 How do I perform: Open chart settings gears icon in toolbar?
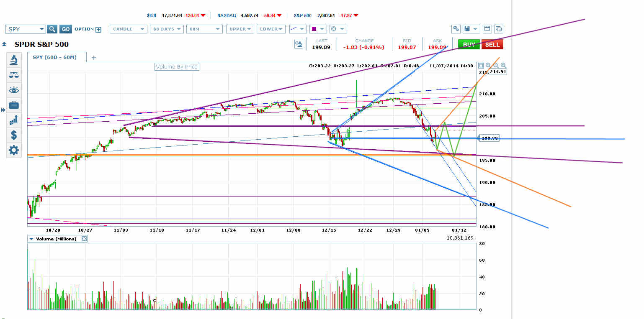[x=456, y=29]
